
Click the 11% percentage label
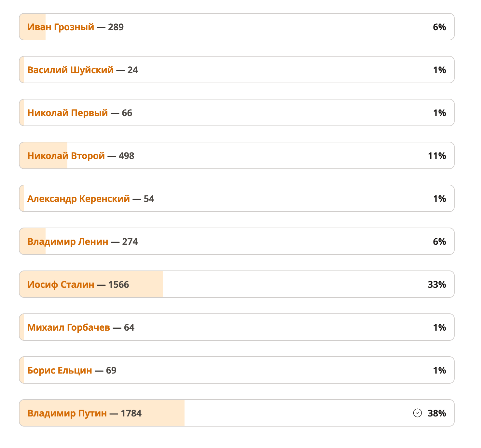(437, 156)
